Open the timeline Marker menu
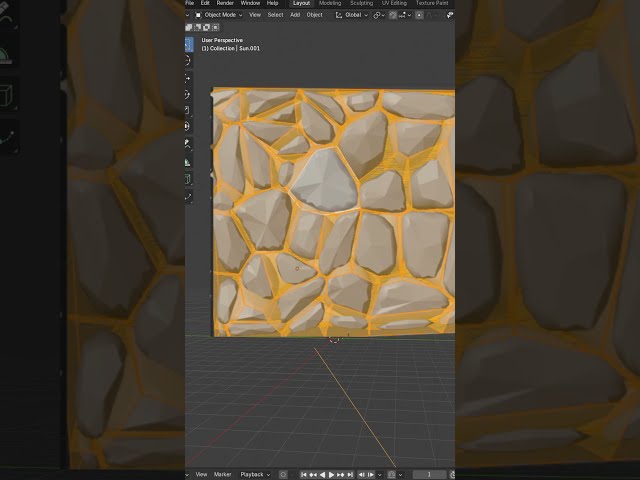This screenshot has height=480, width=640. click(222, 474)
